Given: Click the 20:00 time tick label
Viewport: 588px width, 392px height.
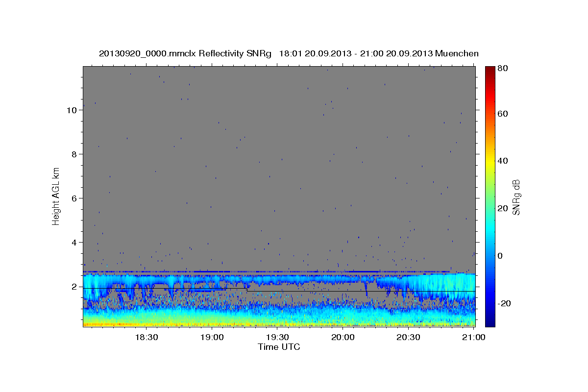Looking at the screenshot, I should click(343, 337).
